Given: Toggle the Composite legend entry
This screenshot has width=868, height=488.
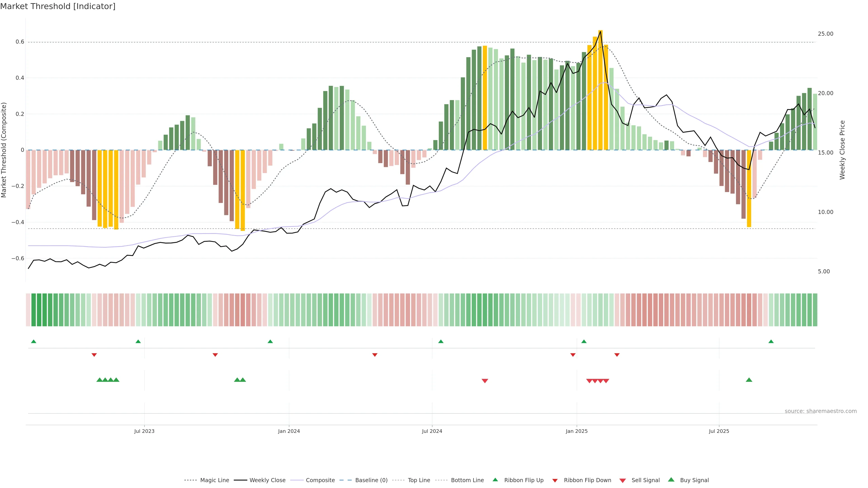Looking at the screenshot, I should point(320,480).
